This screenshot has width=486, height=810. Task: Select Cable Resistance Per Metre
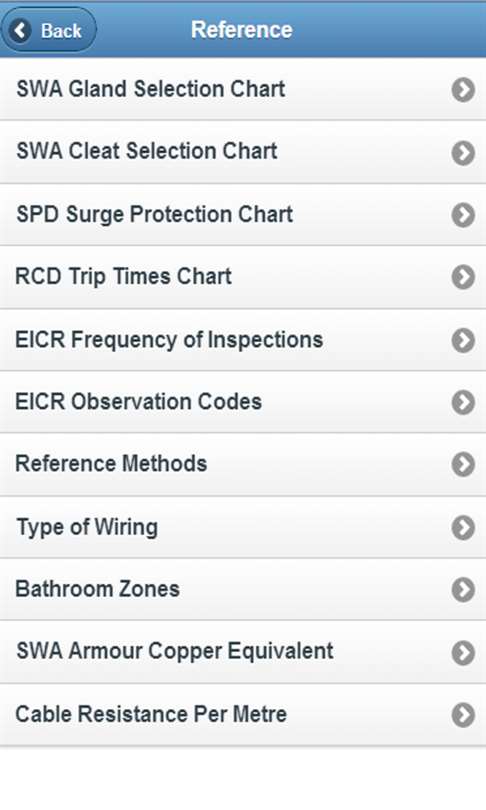coord(243,715)
